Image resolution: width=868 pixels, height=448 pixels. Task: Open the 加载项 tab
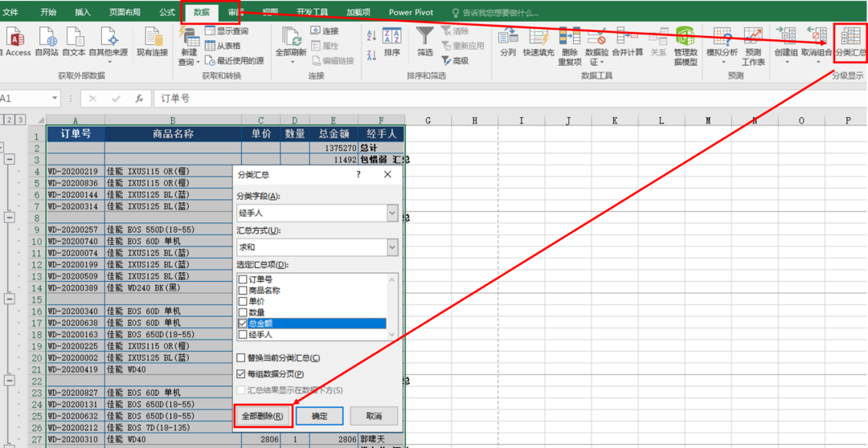point(358,12)
